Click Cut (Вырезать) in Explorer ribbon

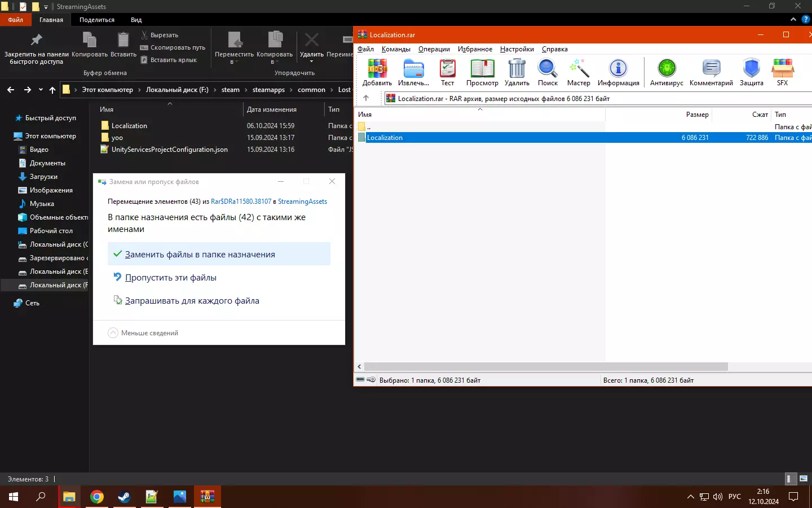pos(159,35)
